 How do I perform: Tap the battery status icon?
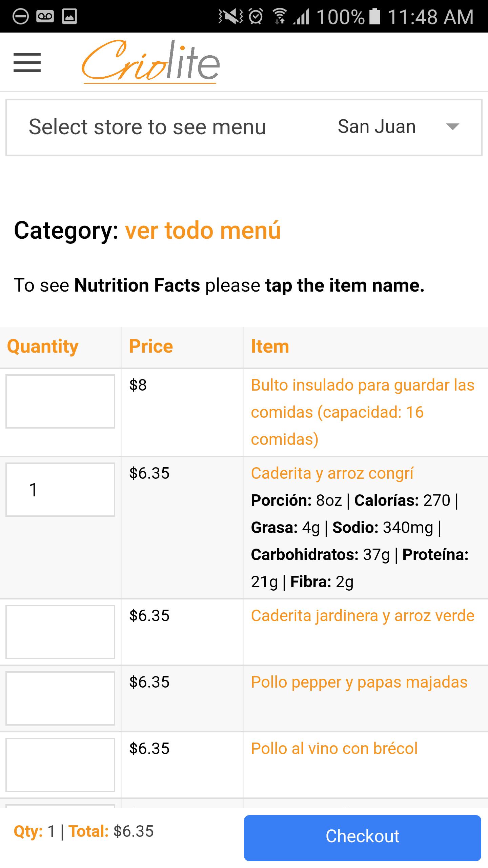(x=375, y=16)
